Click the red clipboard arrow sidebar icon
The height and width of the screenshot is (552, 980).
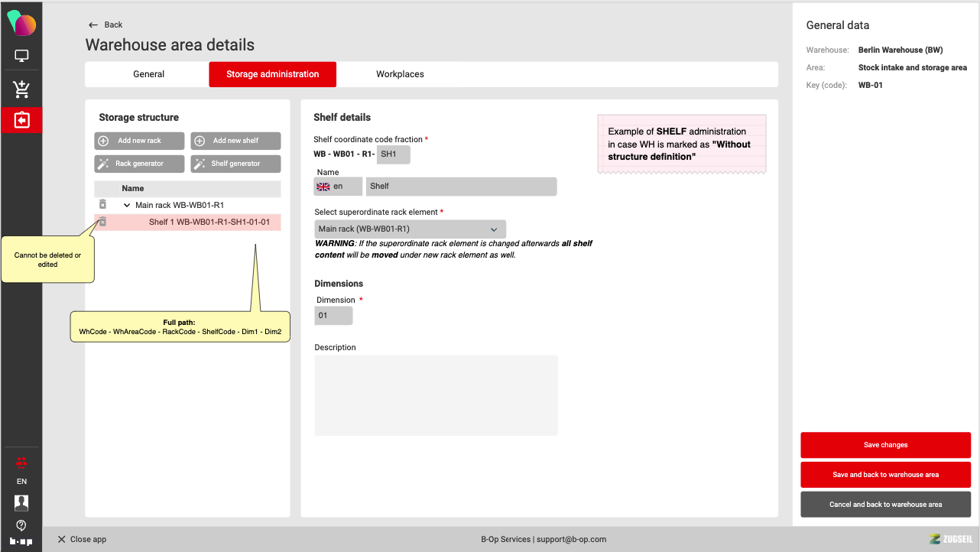click(x=21, y=120)
